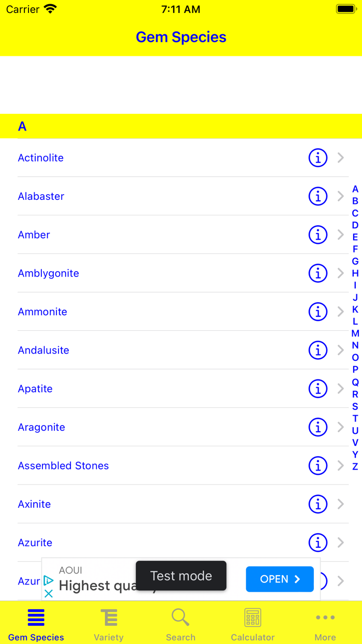Open Amblygonite details
Screen dimensions: 362x644
click(48, 273)
